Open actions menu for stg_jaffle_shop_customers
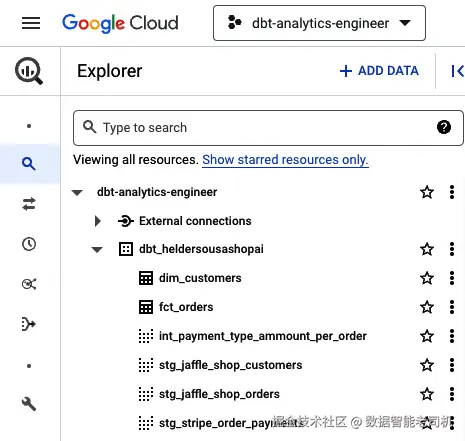Screen dimensions: 465x441 (x=452, y=365)
